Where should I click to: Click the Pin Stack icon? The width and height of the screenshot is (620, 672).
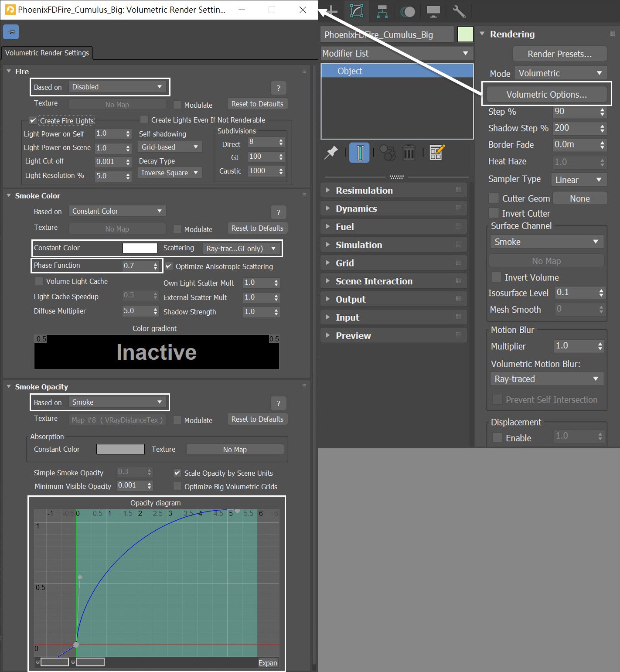point(331,153)
